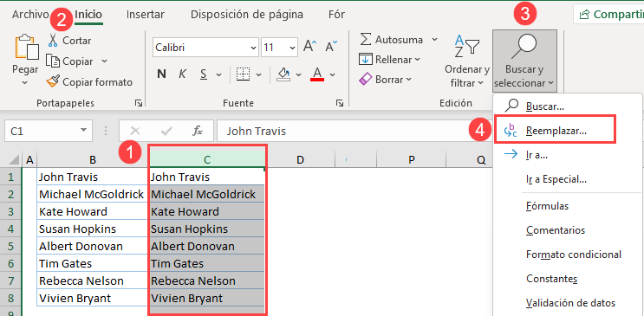Apply fill color bucket icon

[283, 74]
